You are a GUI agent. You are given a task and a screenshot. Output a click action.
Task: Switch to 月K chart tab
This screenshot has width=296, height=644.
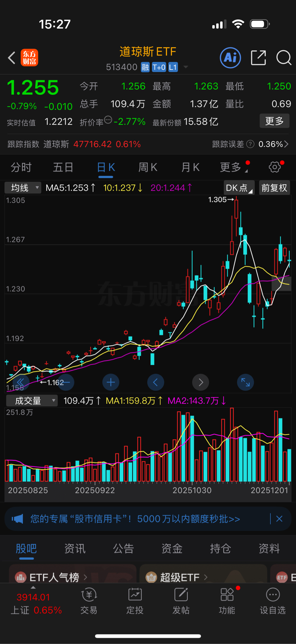[190, 167]
